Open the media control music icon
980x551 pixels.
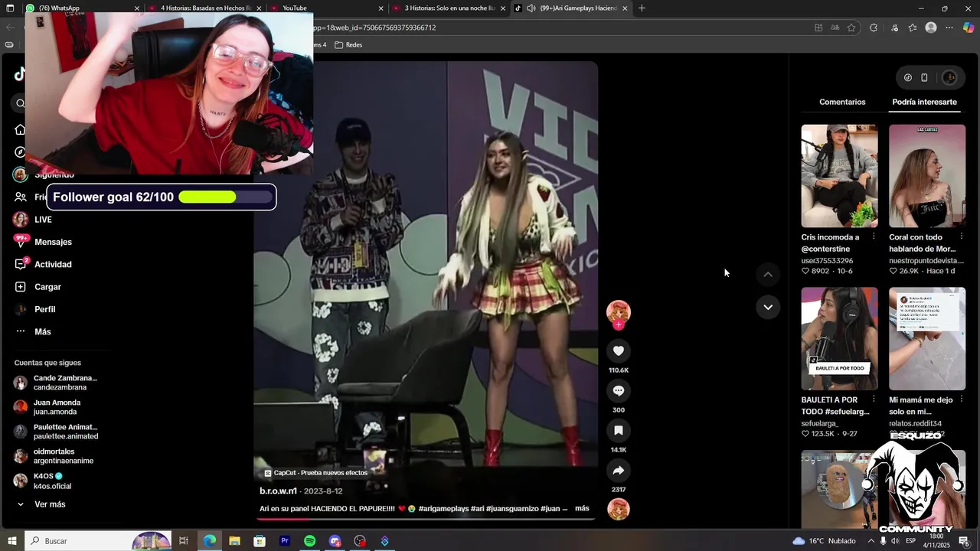(894, 28)
